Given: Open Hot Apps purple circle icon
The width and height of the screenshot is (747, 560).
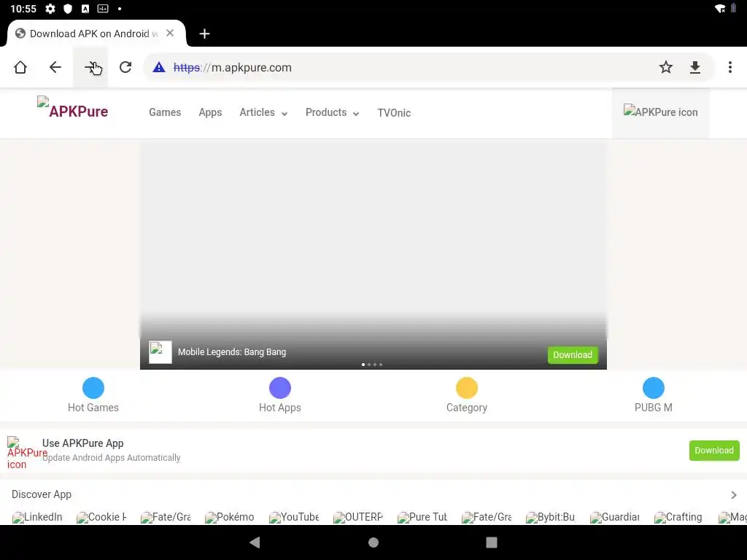Looking at the screenshot, I should click(x=280, y=388).
